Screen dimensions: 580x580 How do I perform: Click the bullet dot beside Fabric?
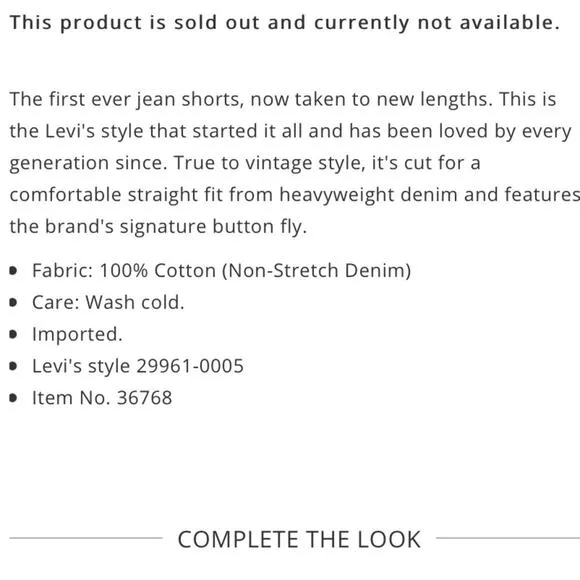click(13, 271)
